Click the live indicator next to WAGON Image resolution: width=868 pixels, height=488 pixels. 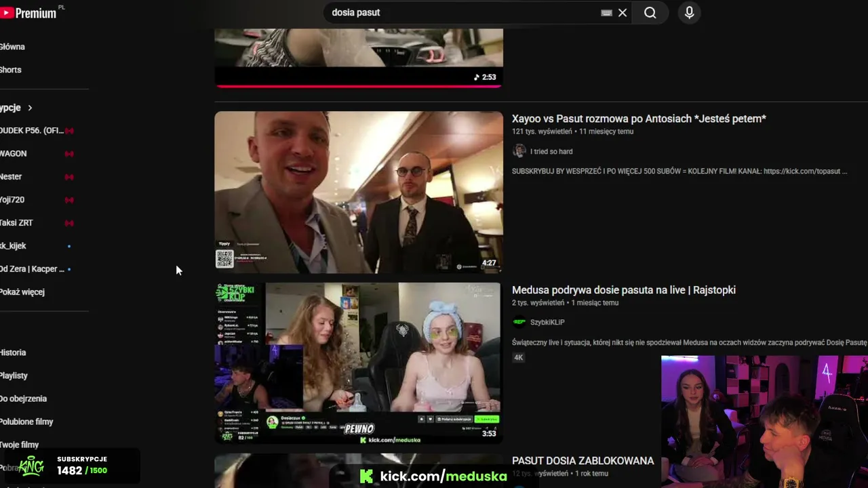[69, 154]
